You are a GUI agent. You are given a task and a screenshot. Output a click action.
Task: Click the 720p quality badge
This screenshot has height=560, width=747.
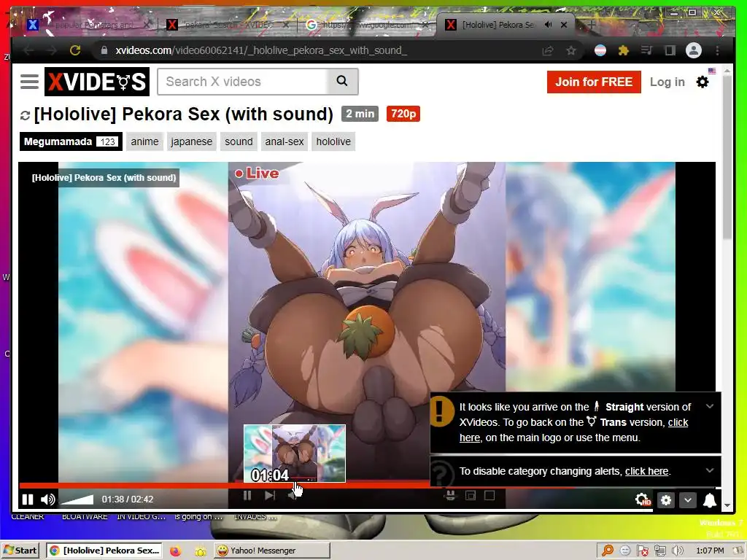(x=403, y=114)
